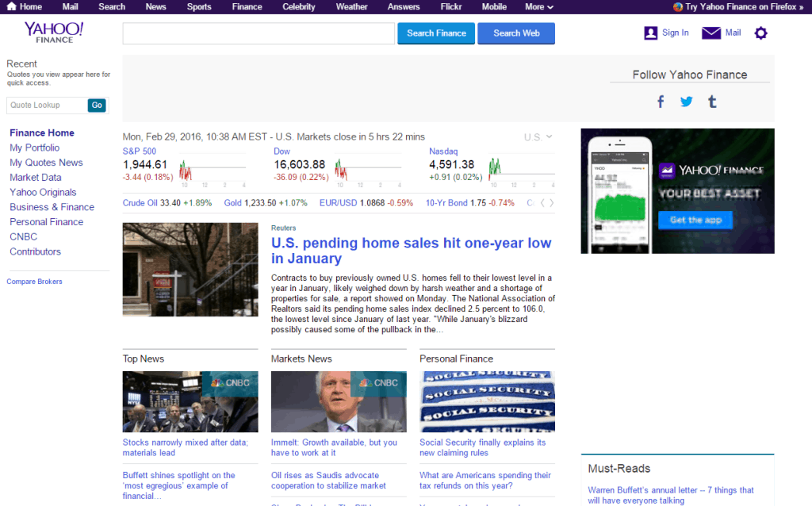
Task: Open the Social Security article thumbnail
Action: click(487, 401)
